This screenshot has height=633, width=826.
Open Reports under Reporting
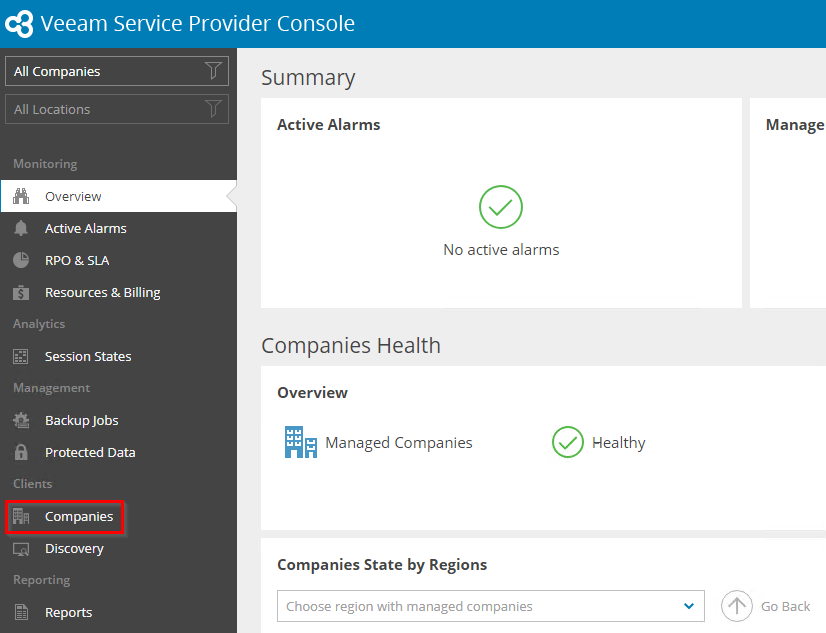68,612
